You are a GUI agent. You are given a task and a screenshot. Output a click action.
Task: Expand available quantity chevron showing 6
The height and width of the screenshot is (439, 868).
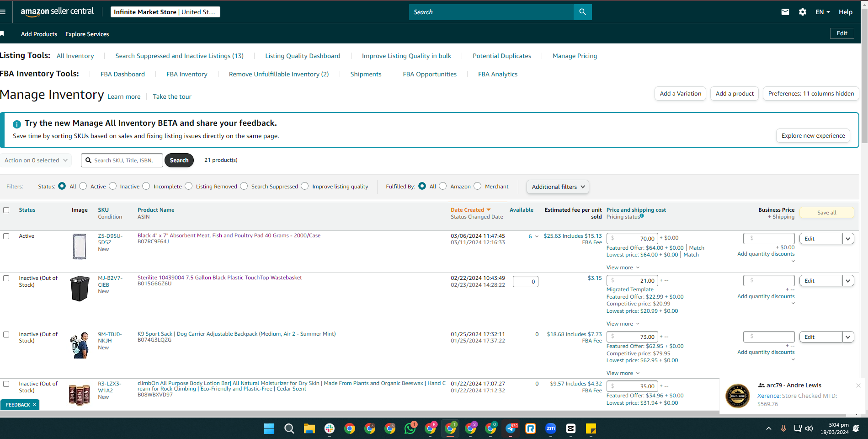[x=537, y=236]
